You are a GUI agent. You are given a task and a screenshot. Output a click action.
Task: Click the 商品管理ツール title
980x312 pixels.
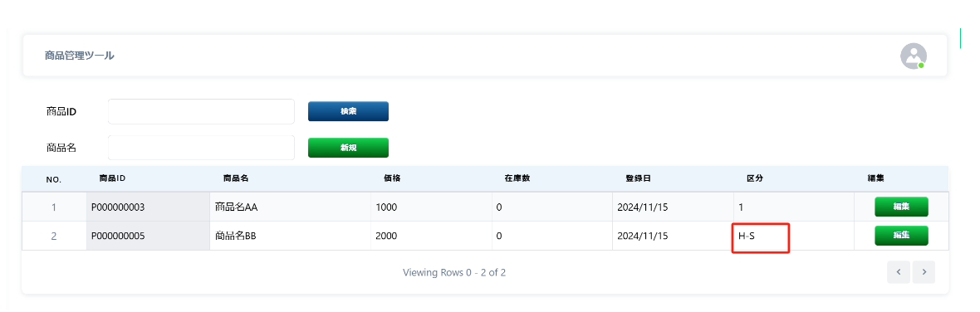point(80,56)
